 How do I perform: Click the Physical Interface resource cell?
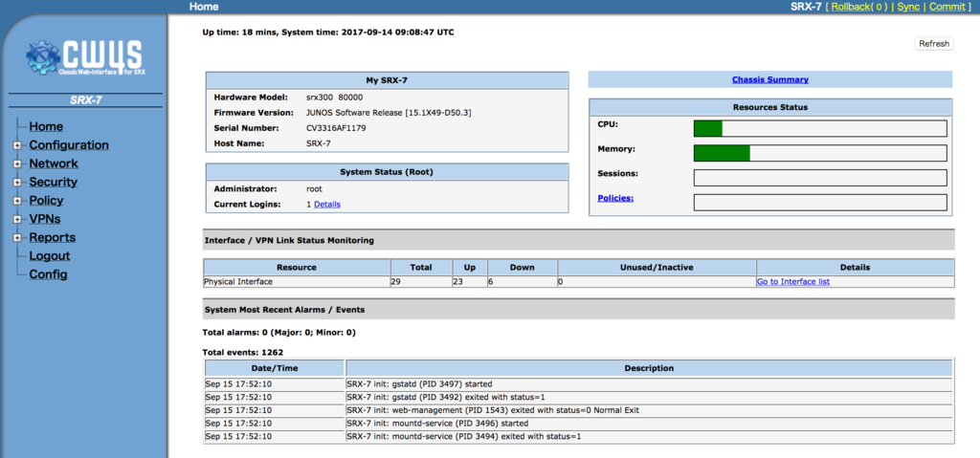coord(297,282)
